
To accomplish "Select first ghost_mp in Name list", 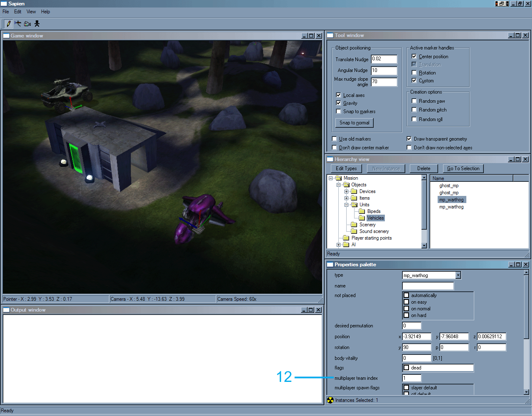I will click(x=449, y=186).
